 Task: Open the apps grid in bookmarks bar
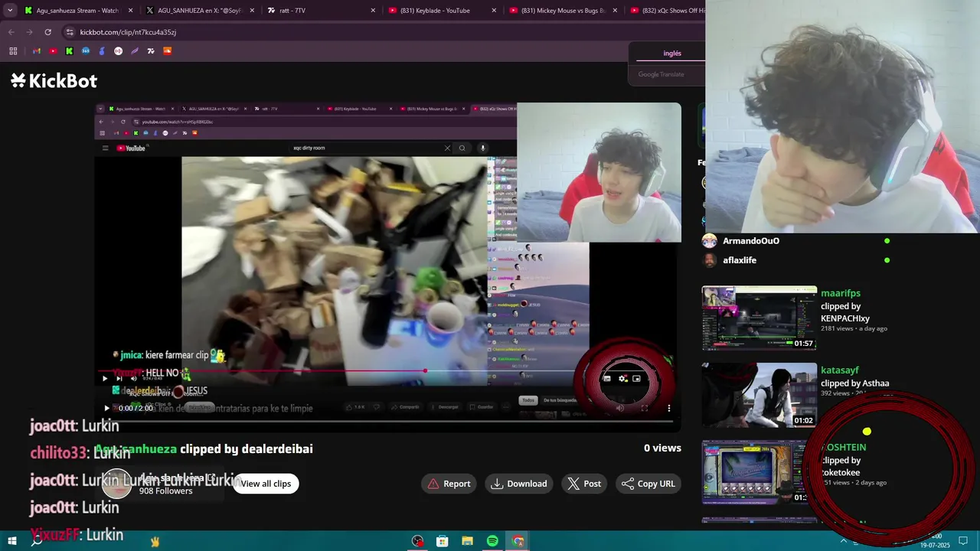13,51
